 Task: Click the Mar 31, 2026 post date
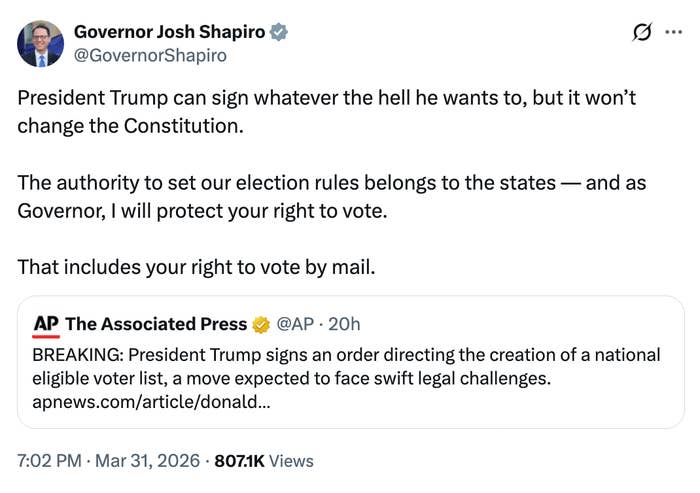coord(148,461)
